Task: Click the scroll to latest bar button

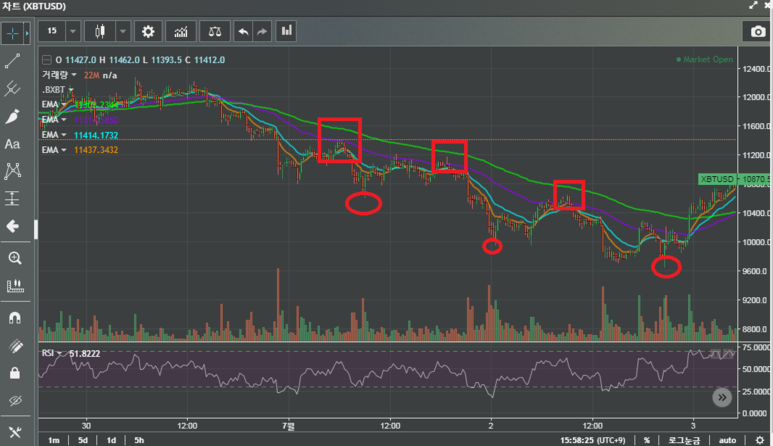Action: [722, 397]
